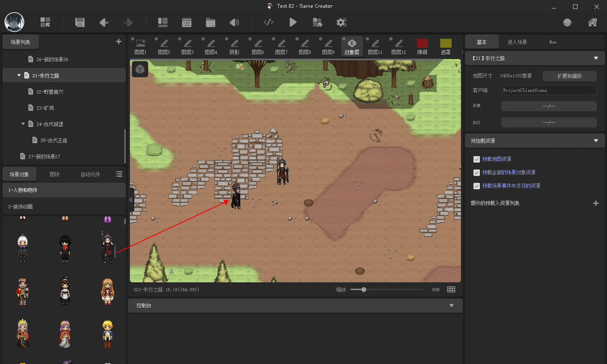Open the 【21】东行之路 dropdown arrow
Image resolution: width=607 pixels, height=364 pixels.
[x=596, y=58]
